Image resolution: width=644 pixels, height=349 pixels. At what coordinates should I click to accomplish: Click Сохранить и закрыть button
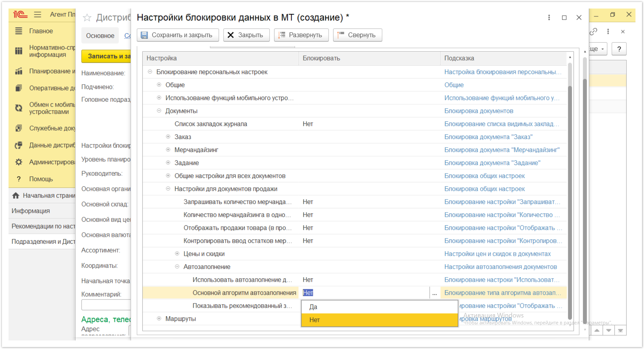coord(178,35)
